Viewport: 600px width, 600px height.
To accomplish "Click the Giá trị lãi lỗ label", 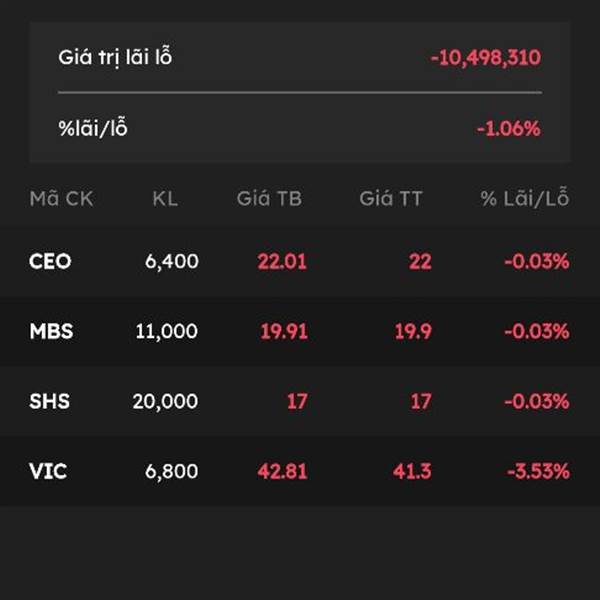I will (x=115, y=57).
